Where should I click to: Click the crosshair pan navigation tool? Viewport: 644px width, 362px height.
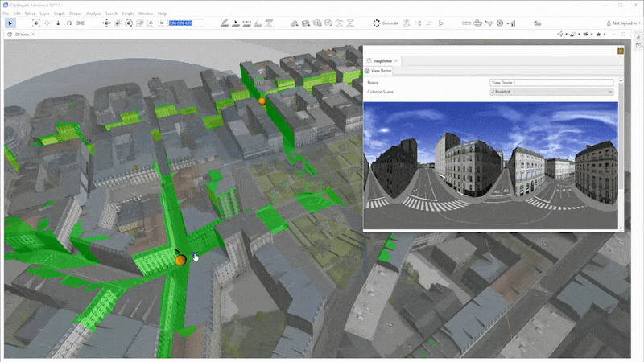pos(106,23)
